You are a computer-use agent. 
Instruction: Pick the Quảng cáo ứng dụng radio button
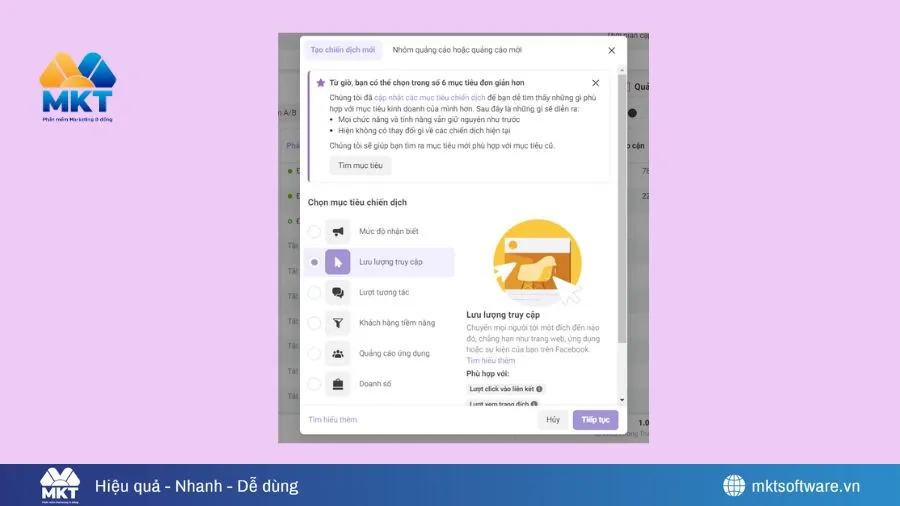click(314, 353)
